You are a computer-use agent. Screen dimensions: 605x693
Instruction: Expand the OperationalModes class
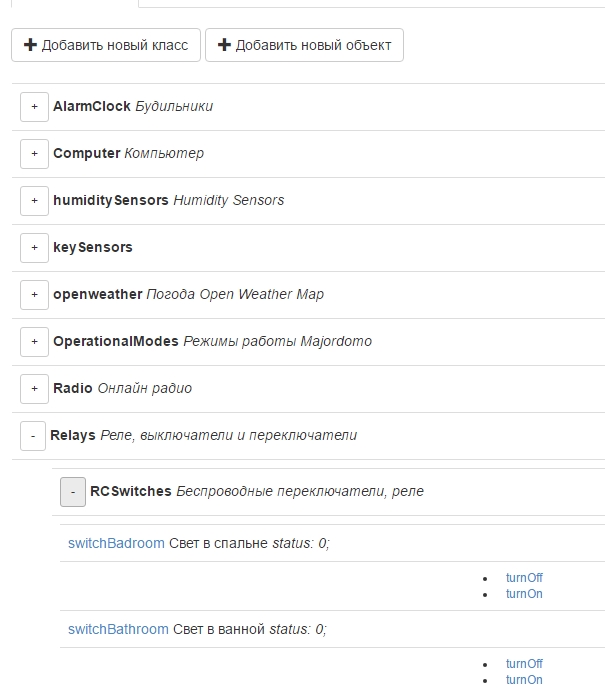(x=34, y=341)
